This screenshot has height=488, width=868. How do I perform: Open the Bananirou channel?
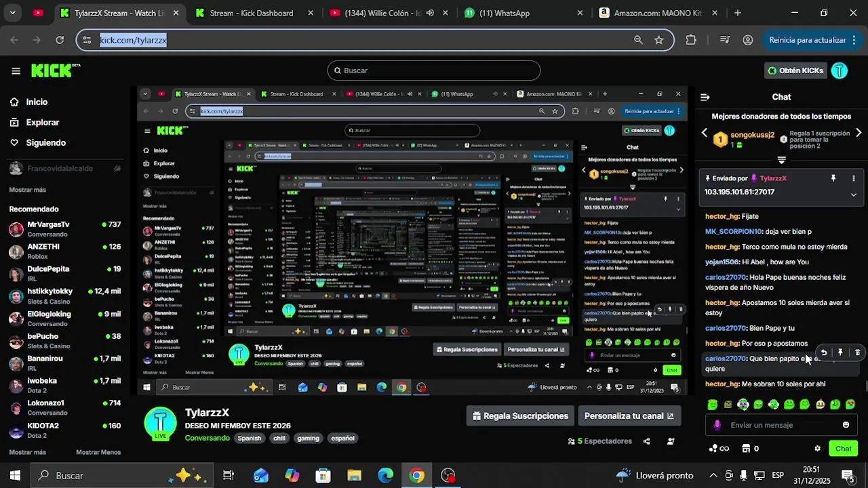(64, 363)
